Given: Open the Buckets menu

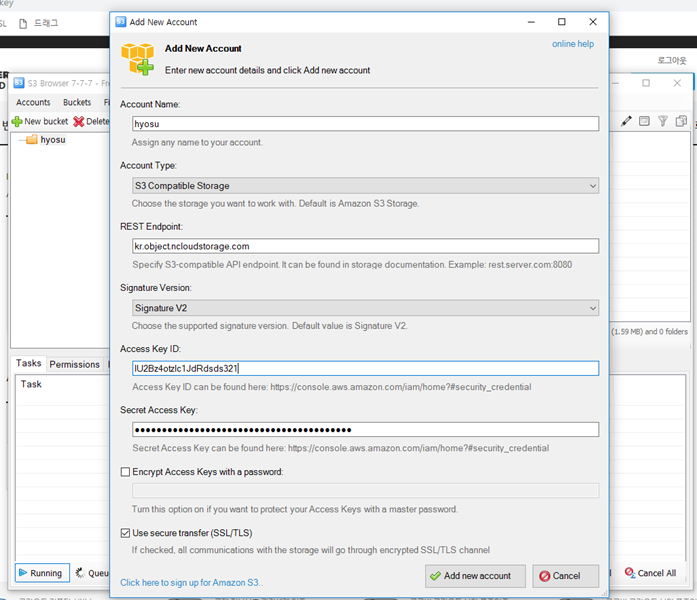Looking at the screenshot, I should (77, 102).
